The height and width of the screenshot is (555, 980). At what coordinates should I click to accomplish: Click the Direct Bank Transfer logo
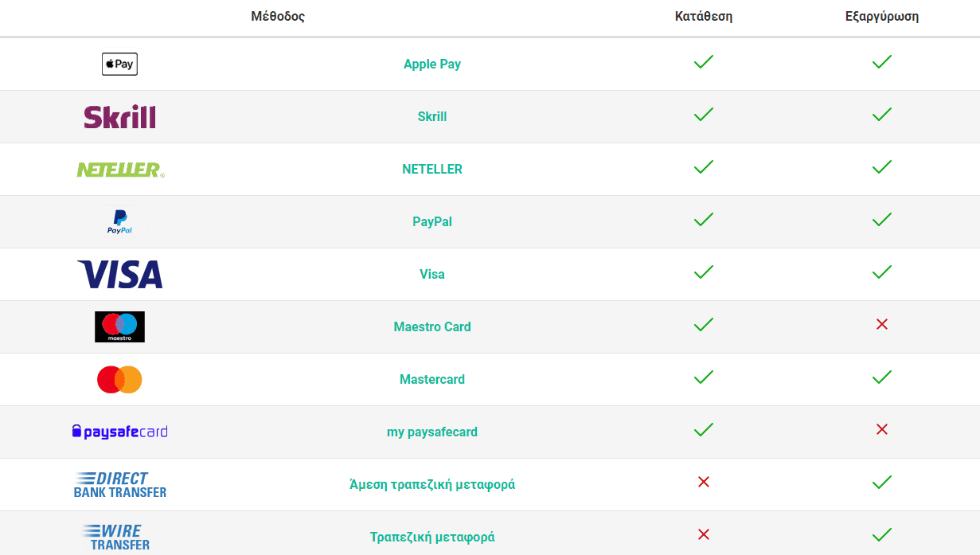point(119,484)
